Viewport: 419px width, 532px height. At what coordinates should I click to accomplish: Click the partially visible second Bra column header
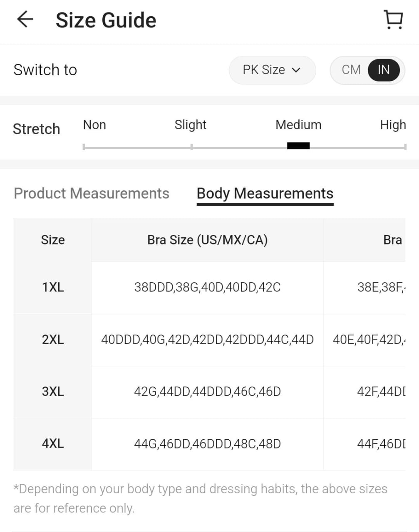[x=392, y=240]
